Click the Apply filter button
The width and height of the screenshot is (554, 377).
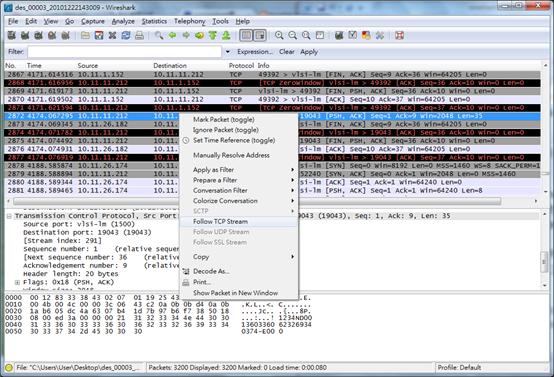coord(309,52)
